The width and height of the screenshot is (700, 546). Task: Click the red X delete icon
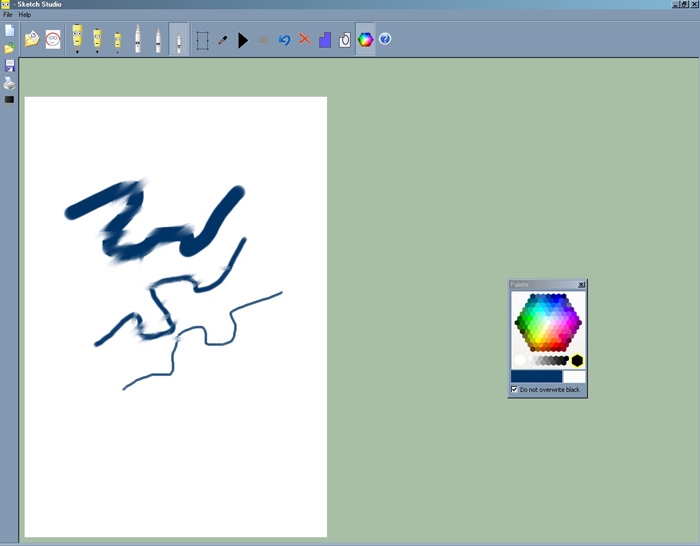coord(305,39)
